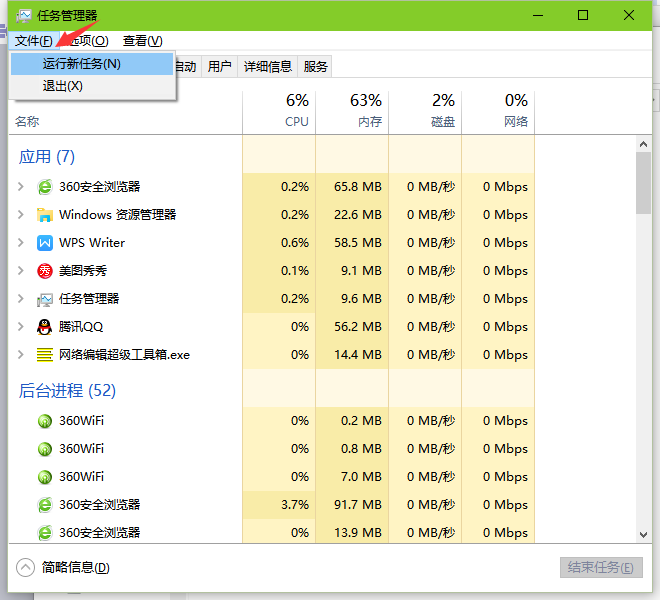Choose 退出(X) from the file menu
This screenshot has width=660, height=600.
pos(92,86)
